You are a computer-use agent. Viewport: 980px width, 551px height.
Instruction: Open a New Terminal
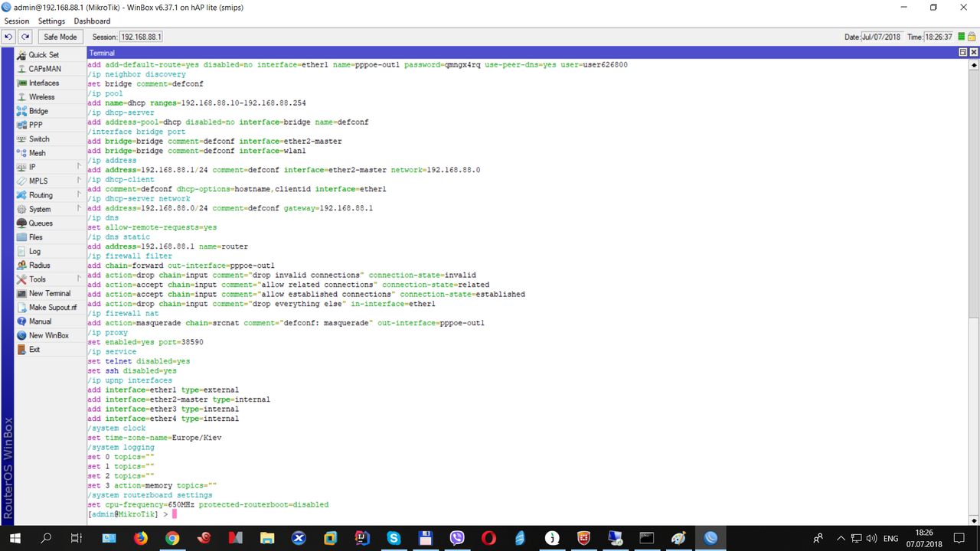[50, 293]
